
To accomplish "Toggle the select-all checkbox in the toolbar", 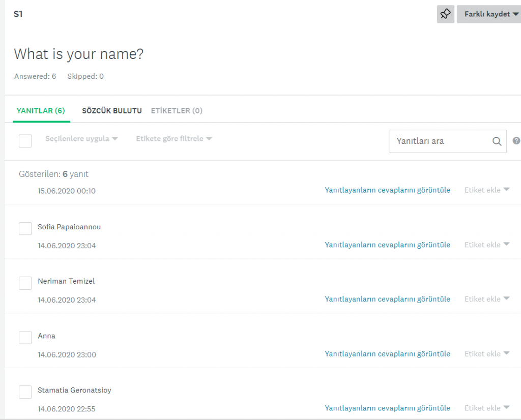I will coord(25,141).
